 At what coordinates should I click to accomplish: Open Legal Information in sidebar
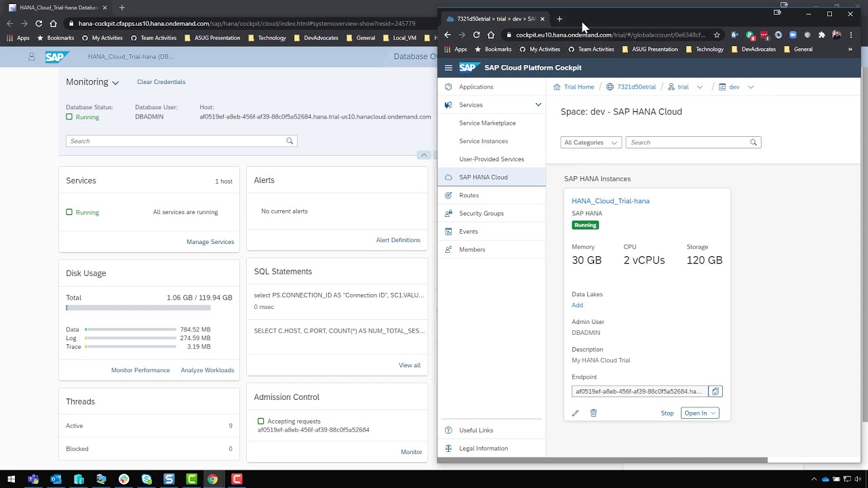point(492,448)
